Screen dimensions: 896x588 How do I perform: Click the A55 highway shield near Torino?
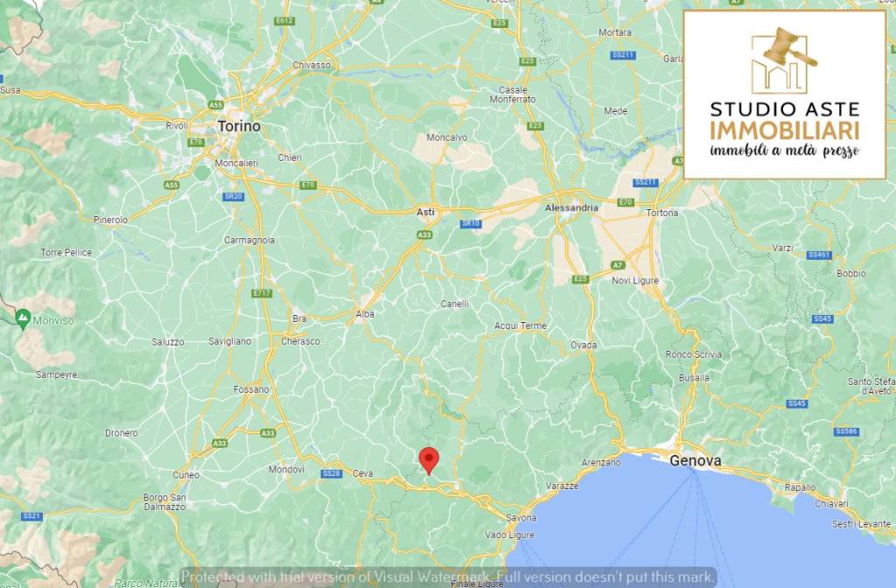[215, 105]
